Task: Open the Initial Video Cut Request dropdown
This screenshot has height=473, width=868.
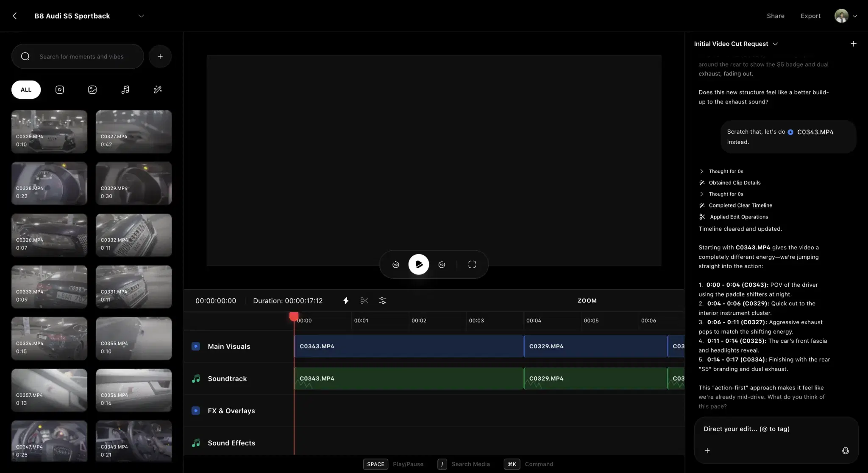Action: (736, 44)
